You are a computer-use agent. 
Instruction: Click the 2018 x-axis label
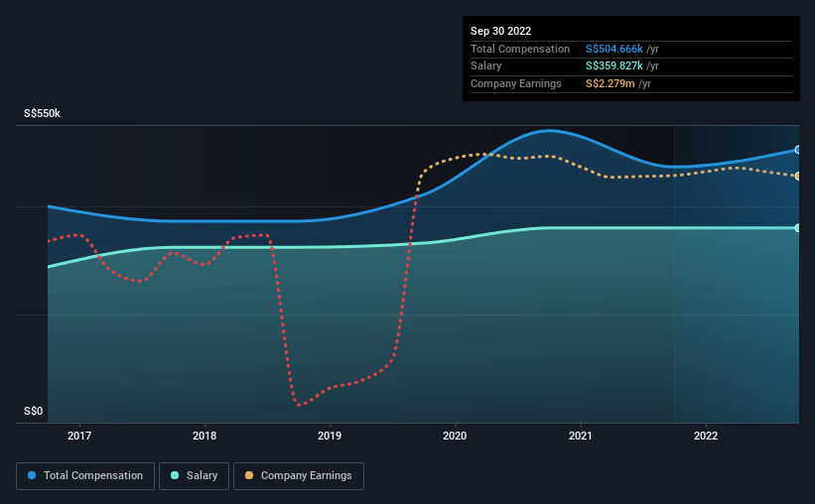(204, 436)
